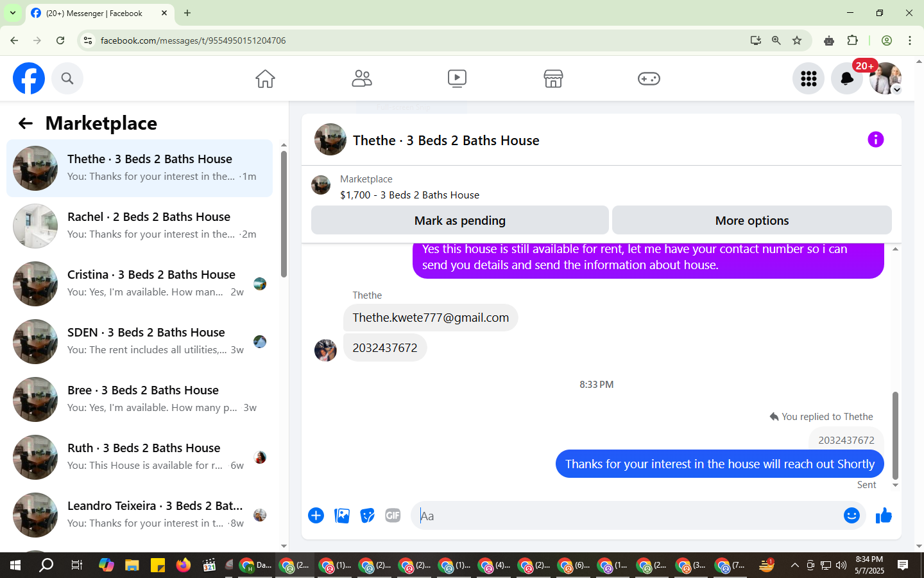Open the Facebook logo home link

[x=29, y=78]
